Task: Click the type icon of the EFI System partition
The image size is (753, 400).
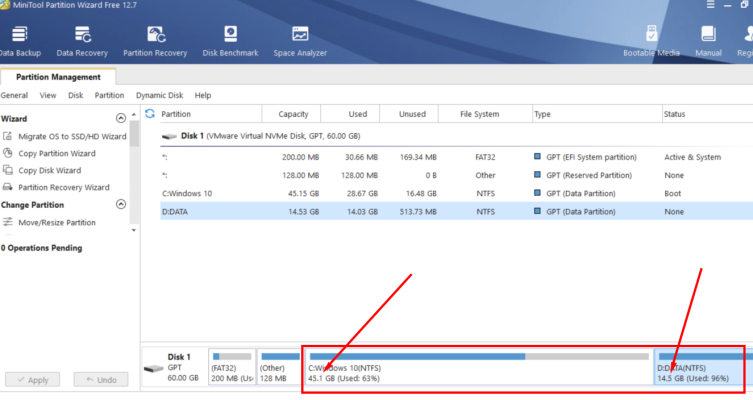Action: [537, 157]
